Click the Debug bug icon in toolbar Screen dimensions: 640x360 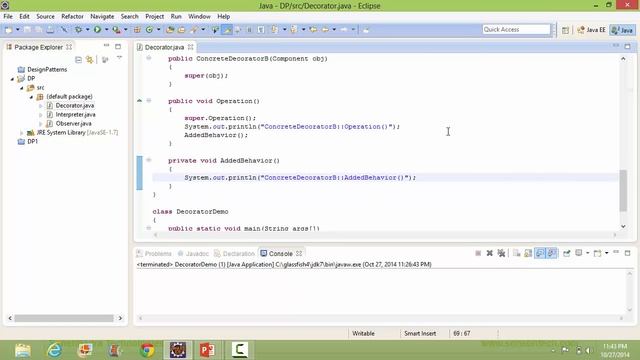coord(78,29)
